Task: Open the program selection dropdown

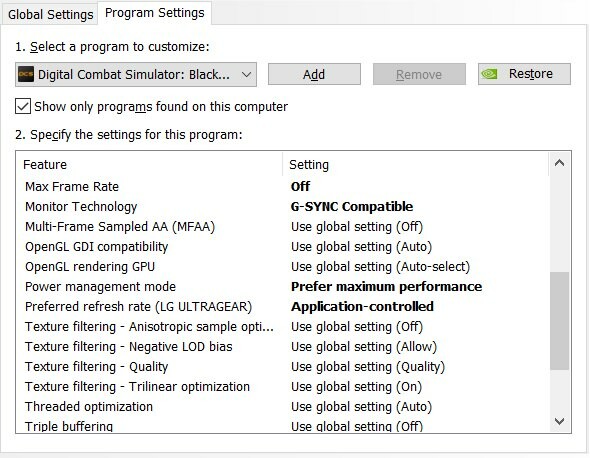Action: click(136, 75)
